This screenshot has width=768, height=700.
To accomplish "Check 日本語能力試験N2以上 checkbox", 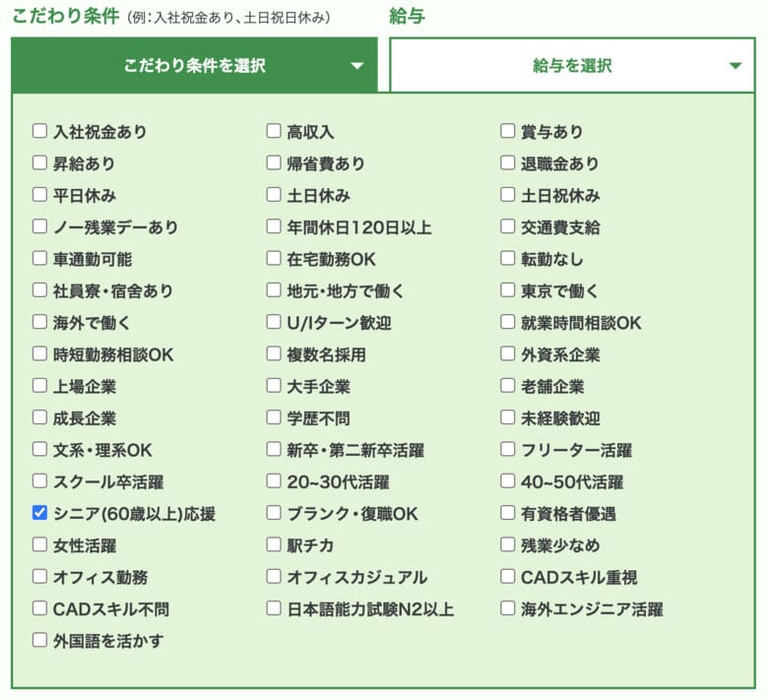I will point(274,608).
